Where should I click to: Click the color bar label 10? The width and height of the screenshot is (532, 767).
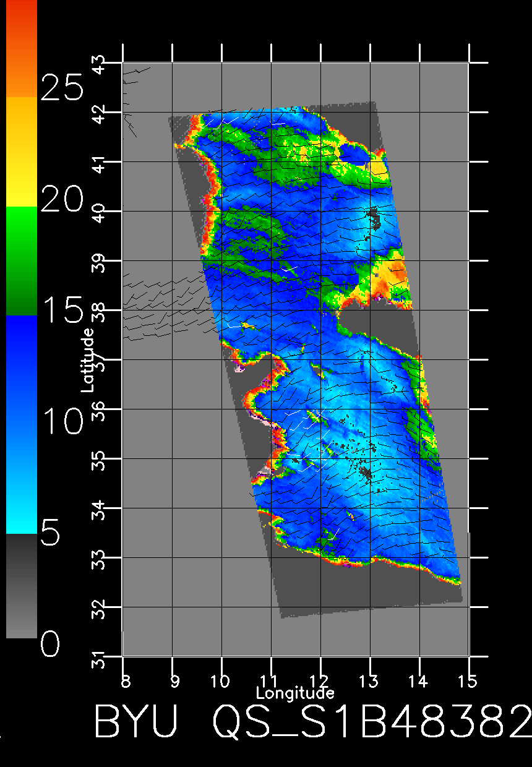tap(62, 421)
